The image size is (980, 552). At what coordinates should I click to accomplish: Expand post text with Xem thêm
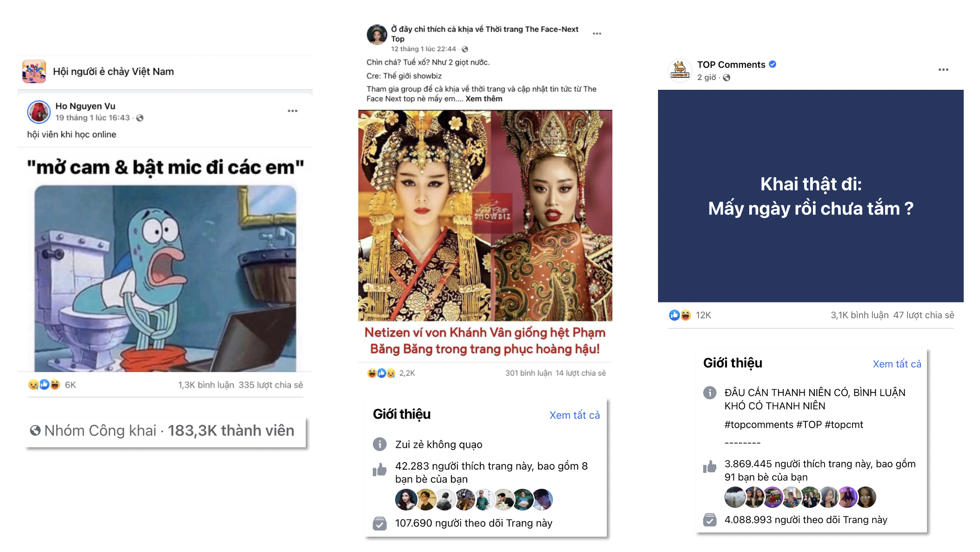tap(484, 99)
